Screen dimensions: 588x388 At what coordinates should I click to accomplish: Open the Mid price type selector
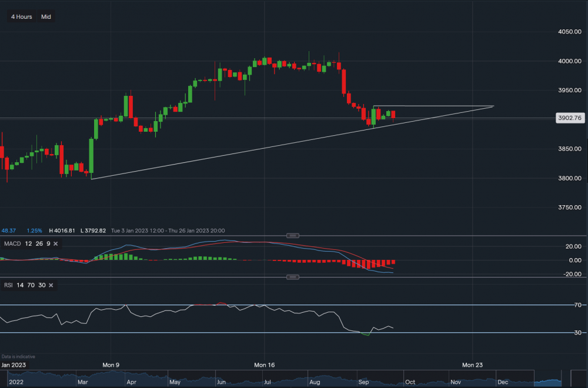coord(45,16)
